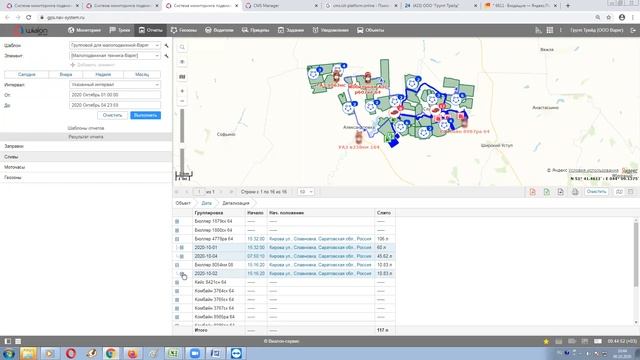The width and height of the screenshot is (640, 360).
Task: Expand the 2020-10-04 date row
Action: 182,256
